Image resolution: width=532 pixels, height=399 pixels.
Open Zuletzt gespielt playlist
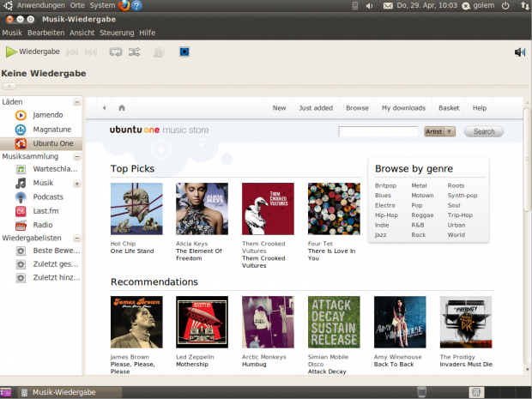pos(41,264)
